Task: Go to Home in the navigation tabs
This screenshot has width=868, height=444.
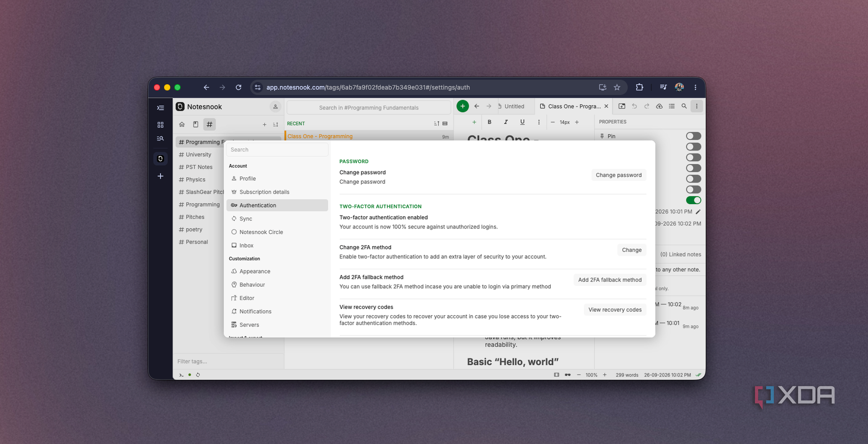Action: click(182, 125)
